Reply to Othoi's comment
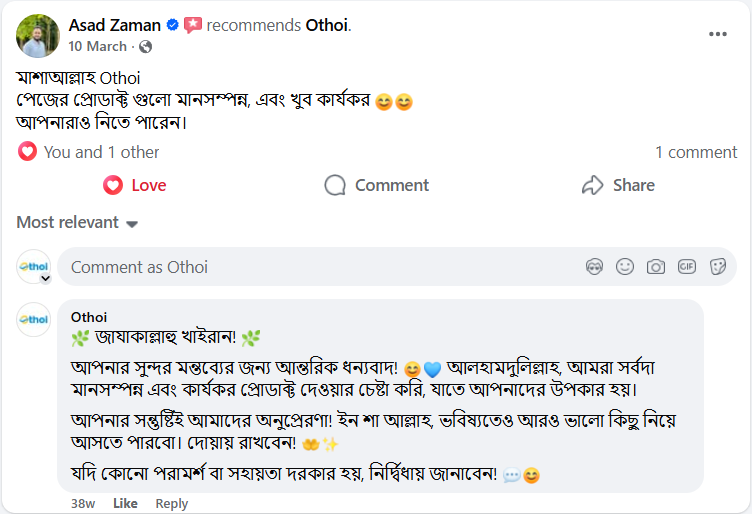 (x=172, y=503)
